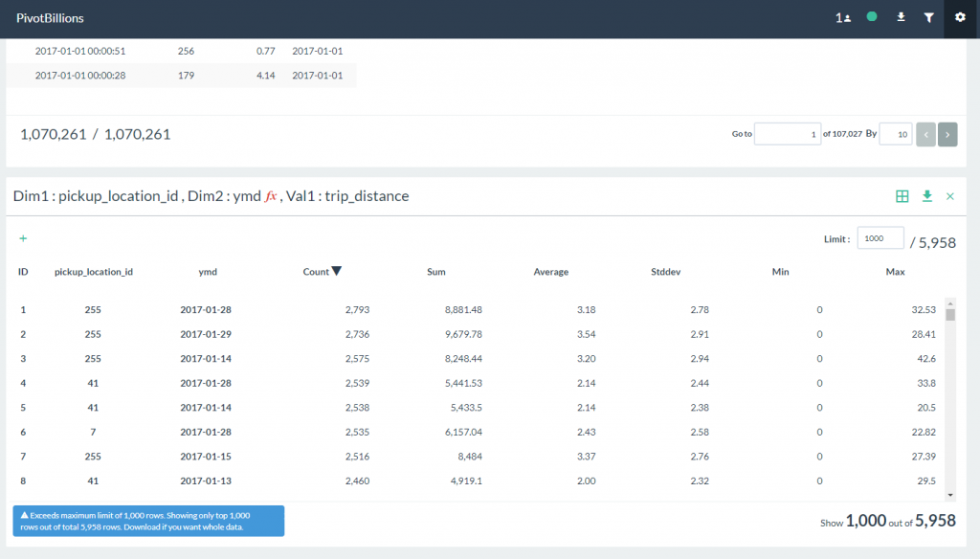Toggle the Count sort arrow
The height and width of the screenshot is (559, 980).
click(337, 271)
